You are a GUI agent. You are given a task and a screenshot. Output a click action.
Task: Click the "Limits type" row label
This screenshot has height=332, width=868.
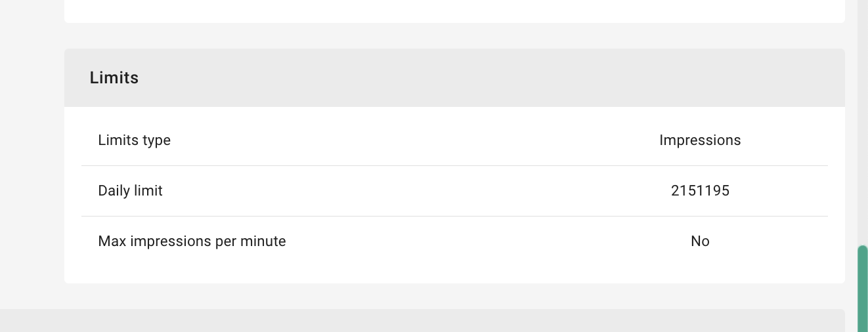point(134,140)
